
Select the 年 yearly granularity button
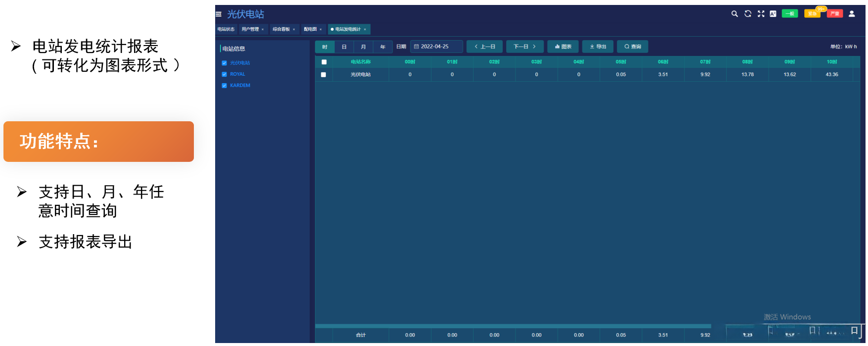(x=383, y=47)
